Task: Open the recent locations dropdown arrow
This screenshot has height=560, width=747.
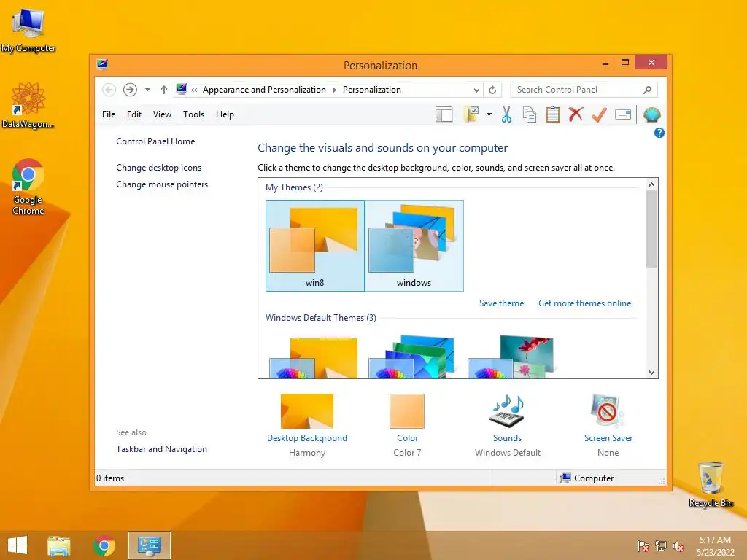Action: (x=147, y=90)
